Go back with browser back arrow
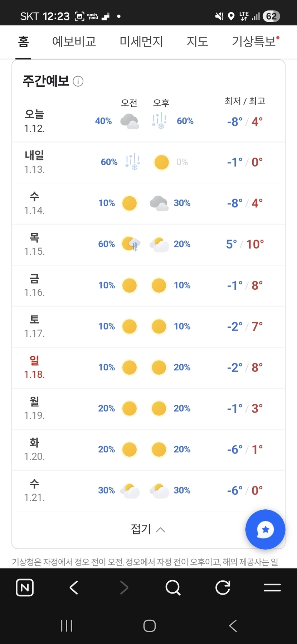Image resolution: width=297 pixels, height=644 pixels. (74, 587)
